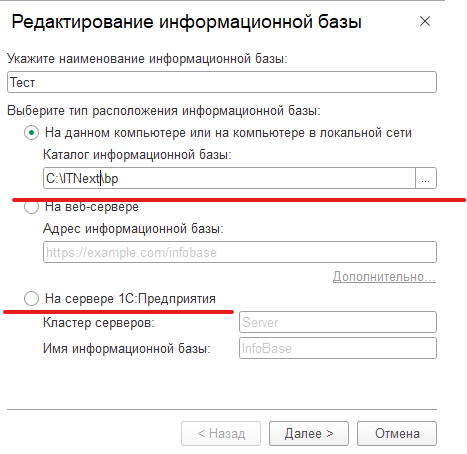Click label 'Имя информационной базы:'
The height and width of the screenshot is (454, 467).
127,349
